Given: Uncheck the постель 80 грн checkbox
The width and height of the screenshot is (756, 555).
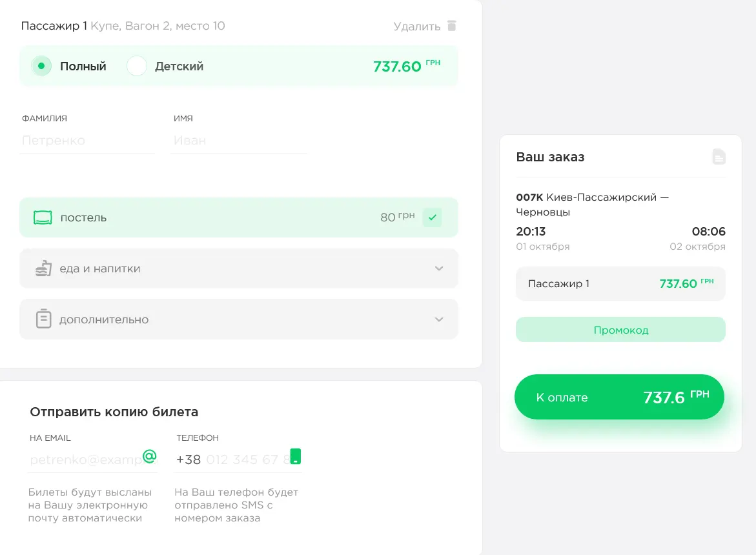Looking at the screenshot, I should pyautogui.click(x=432, y=217).
